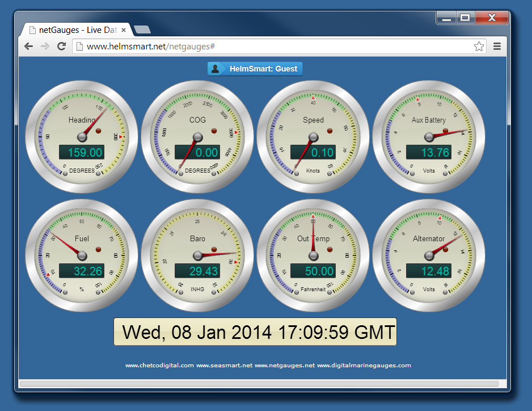
Task: Maximize the browser window
Action: (465, 18)
